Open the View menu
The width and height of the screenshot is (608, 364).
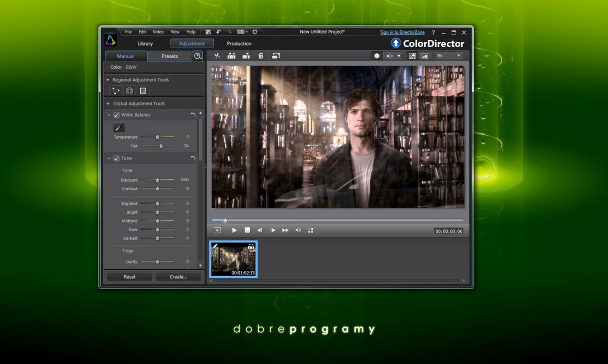tap(175, 32)
